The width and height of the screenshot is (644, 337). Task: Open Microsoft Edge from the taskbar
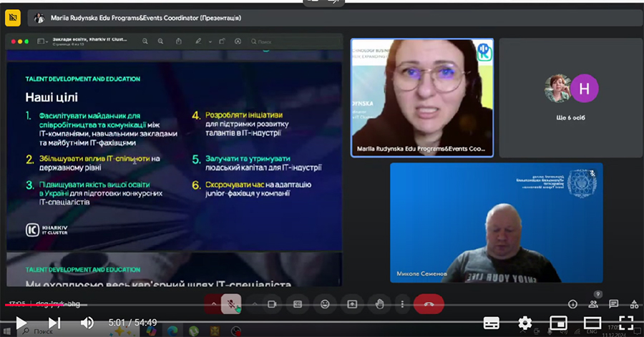[172, 331]
